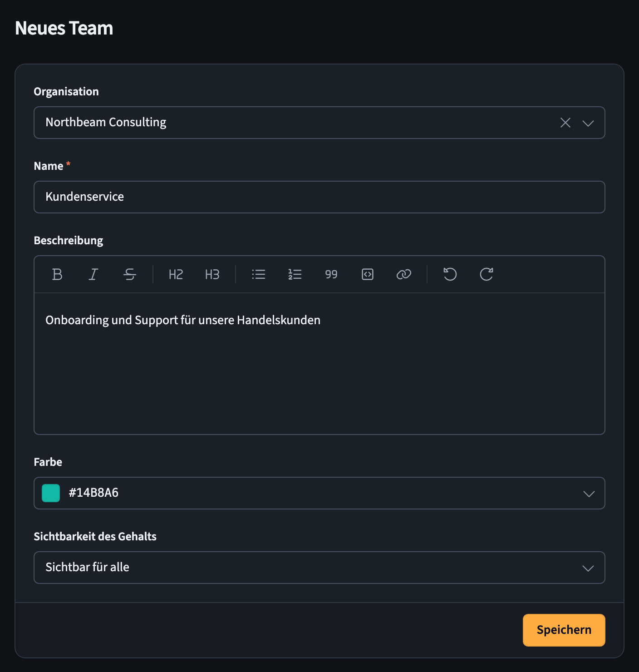Expand the Organisation dropdown chevron
The image size is (639, 672).
click(x=588, y=123)
